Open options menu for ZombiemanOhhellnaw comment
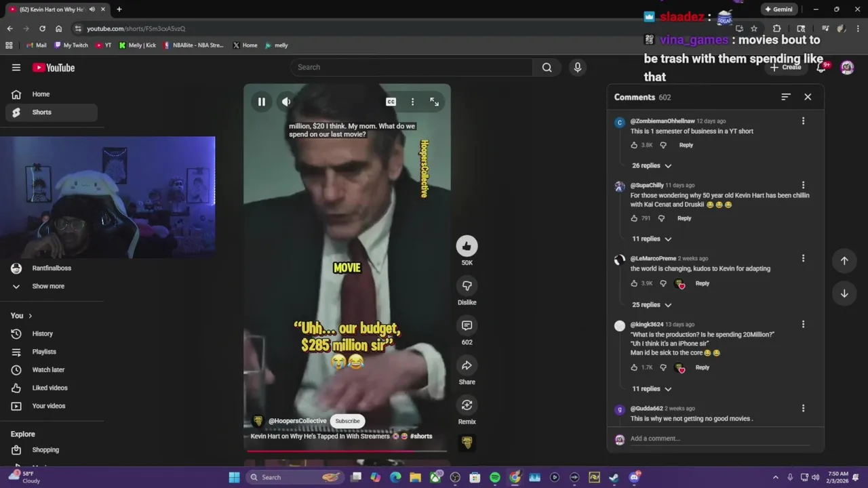This screenshot has height=488, width=868. 803,121
